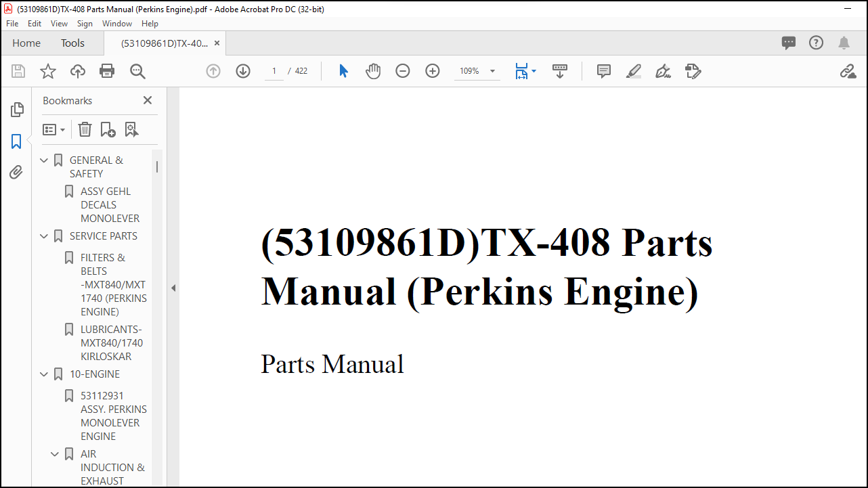Click the Fit page width tool icon
This screenshot has width=868, height=488.
[521, 71]
